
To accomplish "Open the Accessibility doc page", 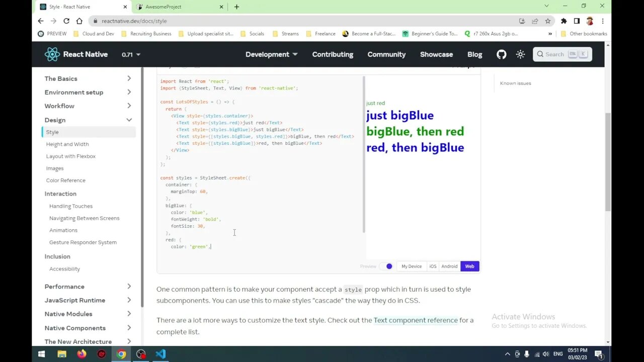I will tap(64, 269).
